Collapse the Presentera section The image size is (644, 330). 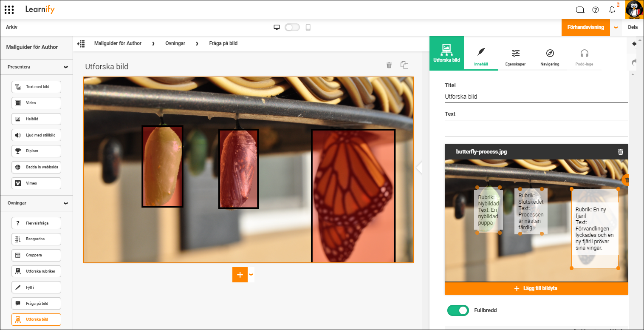click(66, 67)
